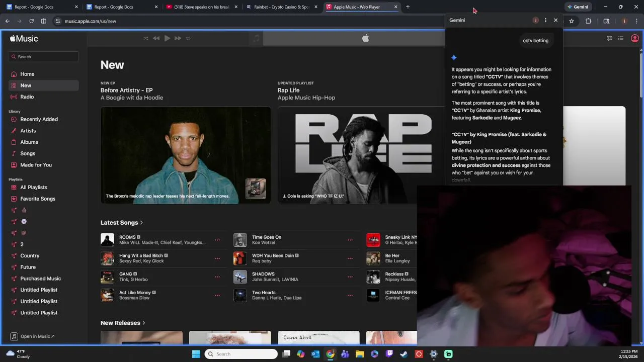
Task: Bookmark this page with the star icon
Action: coord(572,21)
